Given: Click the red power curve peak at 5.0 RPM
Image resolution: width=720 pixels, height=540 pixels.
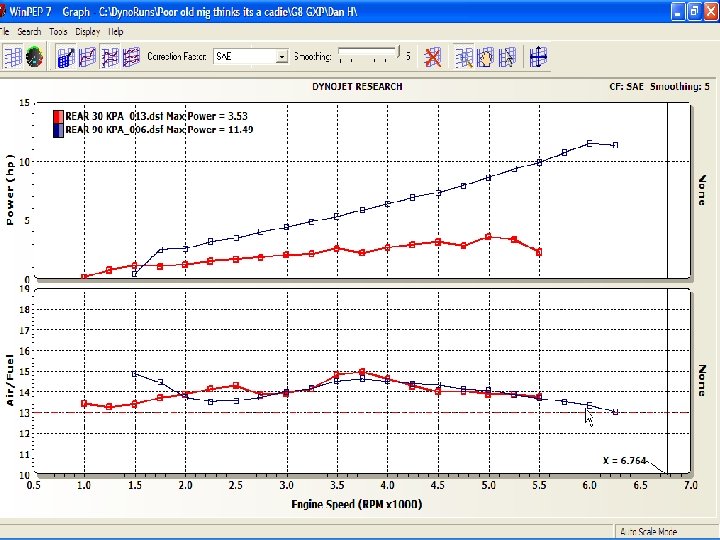Looking at the screenshot, I should pos(489,237).
